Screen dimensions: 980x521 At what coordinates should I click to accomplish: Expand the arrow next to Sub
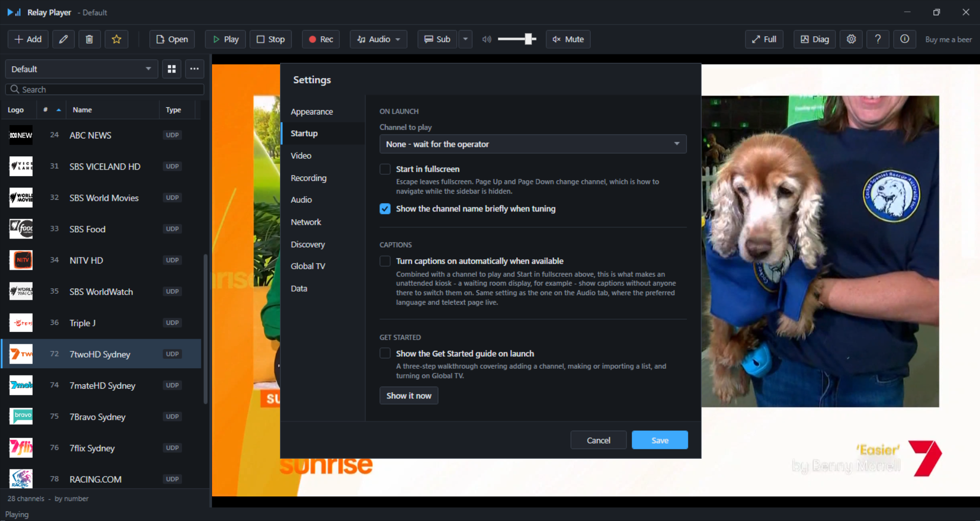click(x=465, y=39)
